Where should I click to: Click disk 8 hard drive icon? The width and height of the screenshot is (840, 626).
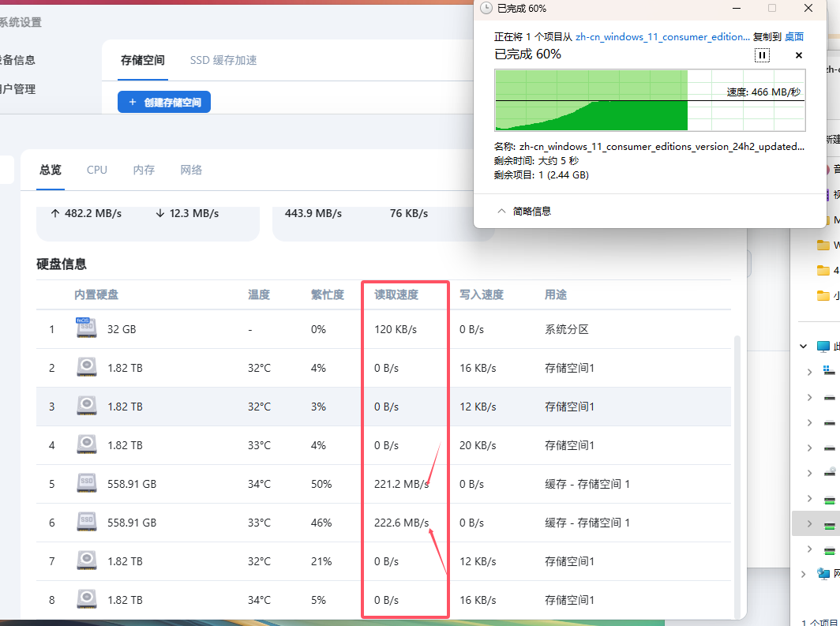(x=86, y=600)
